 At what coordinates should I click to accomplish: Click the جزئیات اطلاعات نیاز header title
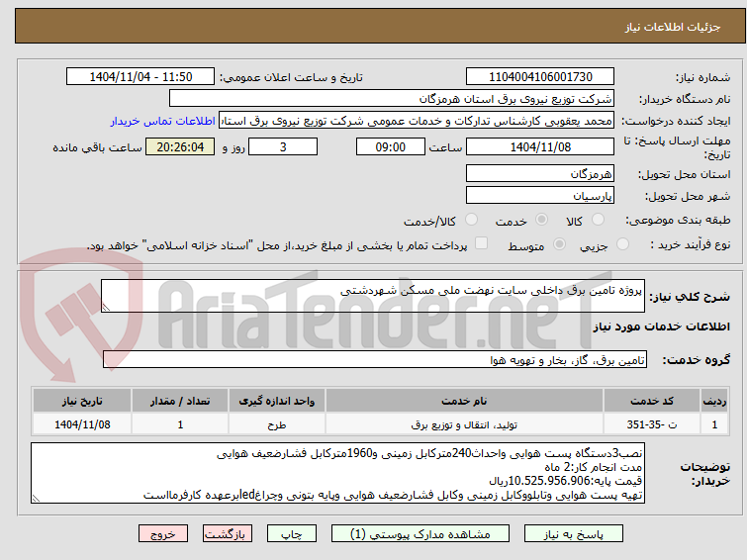pyautogui.click(x=673, y=27)
